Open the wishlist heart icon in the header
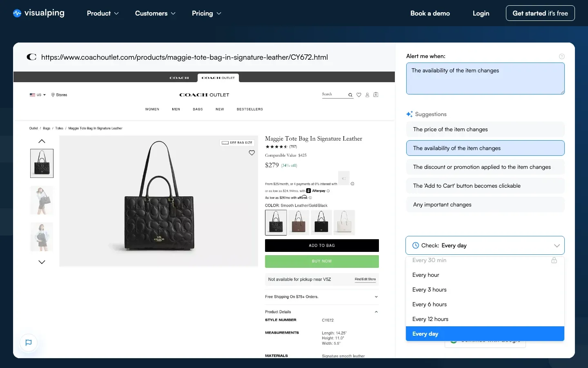Screen dimensions: 588x368 pos(359,95)
